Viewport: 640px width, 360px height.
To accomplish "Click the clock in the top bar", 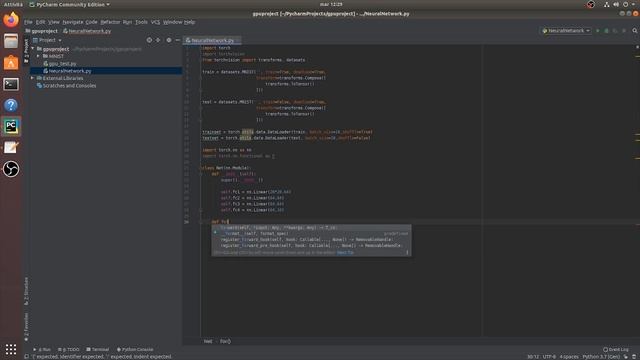I will tap(331, 4).
